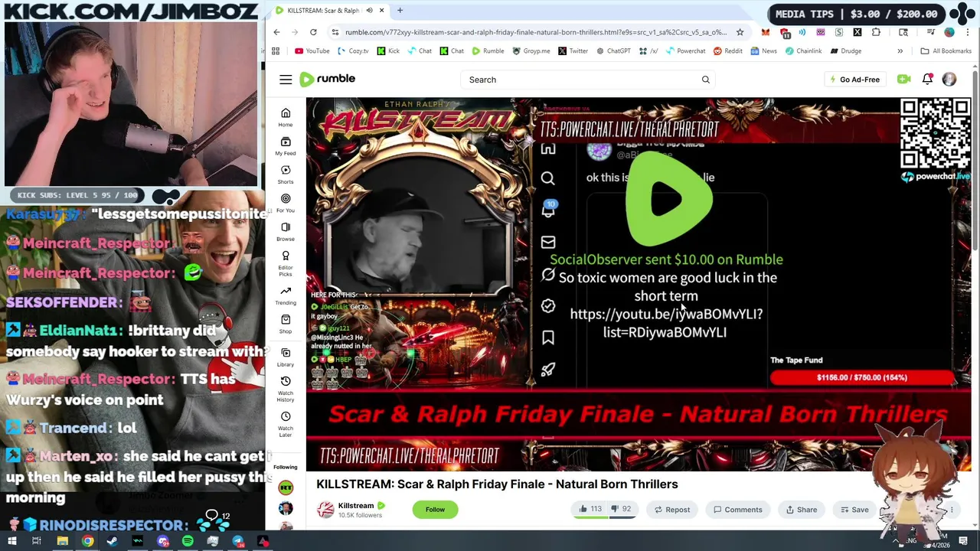This screenshot has height=551, width=980.
Task: Open the Twitter bookmark
Action: (573, 51)
